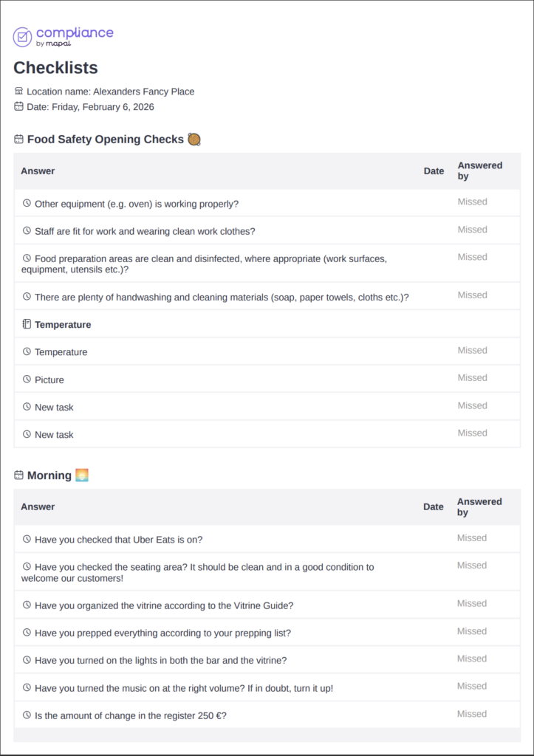534x756 pixels.
Task: Click clock icon for the register change question
Action: coord(27,715)
